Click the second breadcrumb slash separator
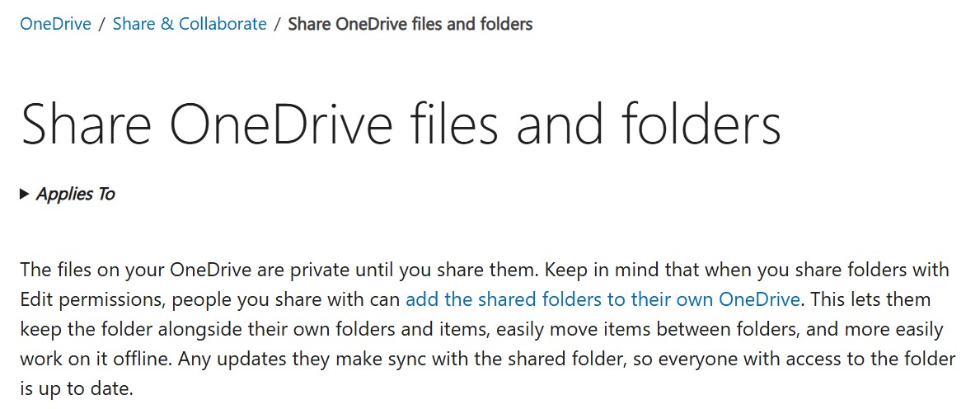Screen dimensions: 980x409 tap(278, 24)
